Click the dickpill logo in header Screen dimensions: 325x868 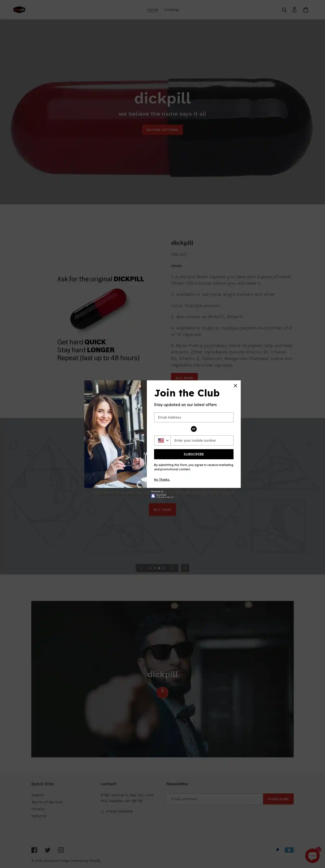point(19,10)
